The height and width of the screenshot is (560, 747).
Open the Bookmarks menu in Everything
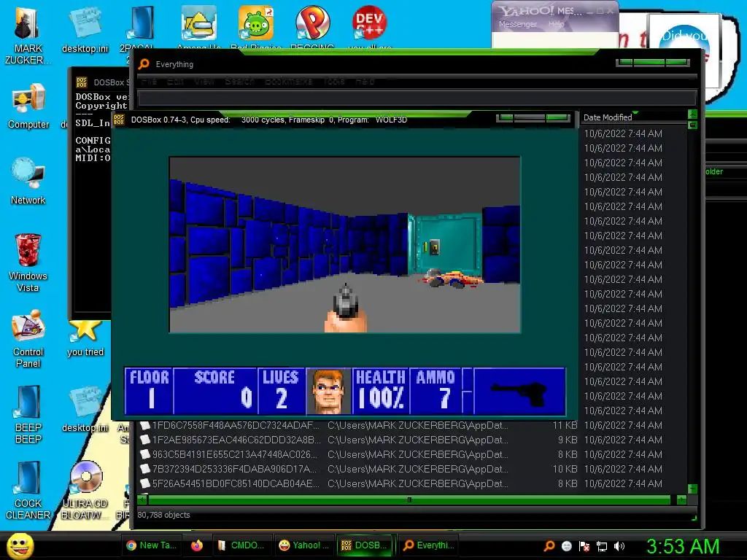click(x=289, y=82)
